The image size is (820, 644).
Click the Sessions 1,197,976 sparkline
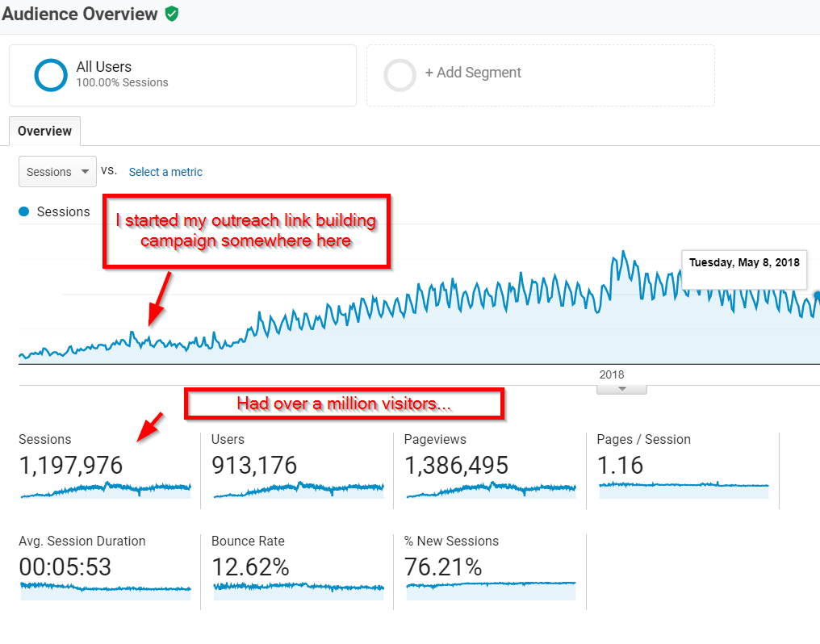click(105, 487)
